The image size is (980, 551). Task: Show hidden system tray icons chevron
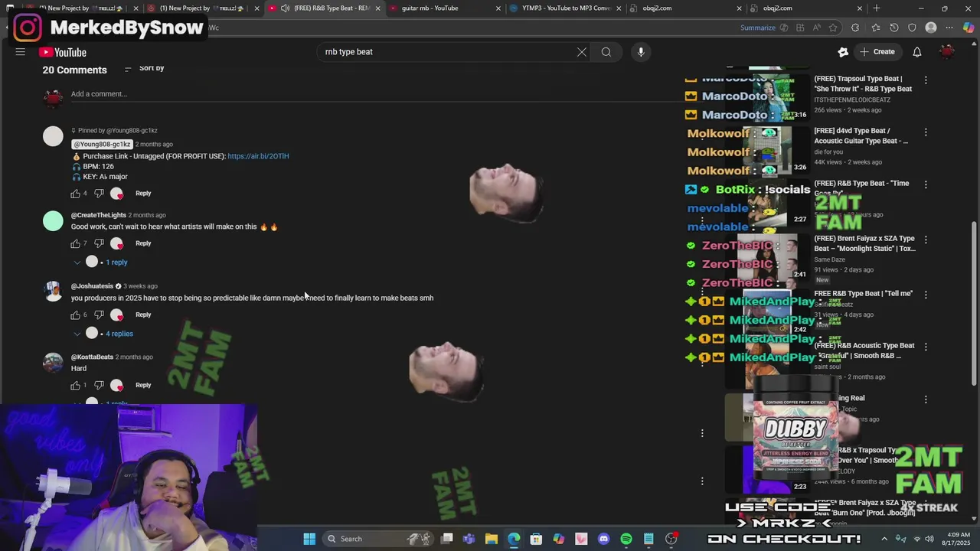coord(884,539)
